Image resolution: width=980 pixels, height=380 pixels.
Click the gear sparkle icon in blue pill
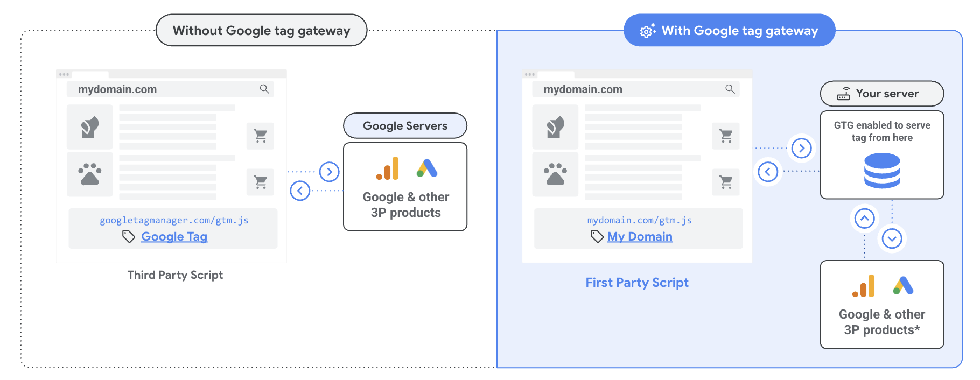tap(647, 31)
